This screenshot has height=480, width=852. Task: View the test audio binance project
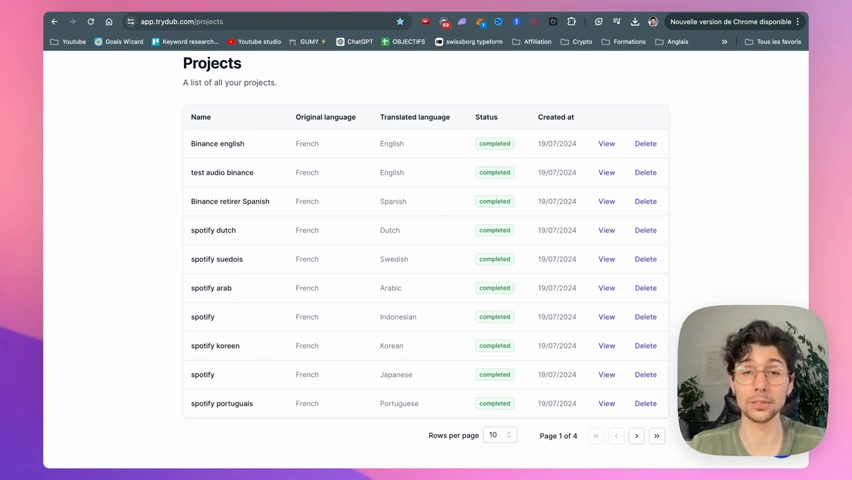[606, 172]
